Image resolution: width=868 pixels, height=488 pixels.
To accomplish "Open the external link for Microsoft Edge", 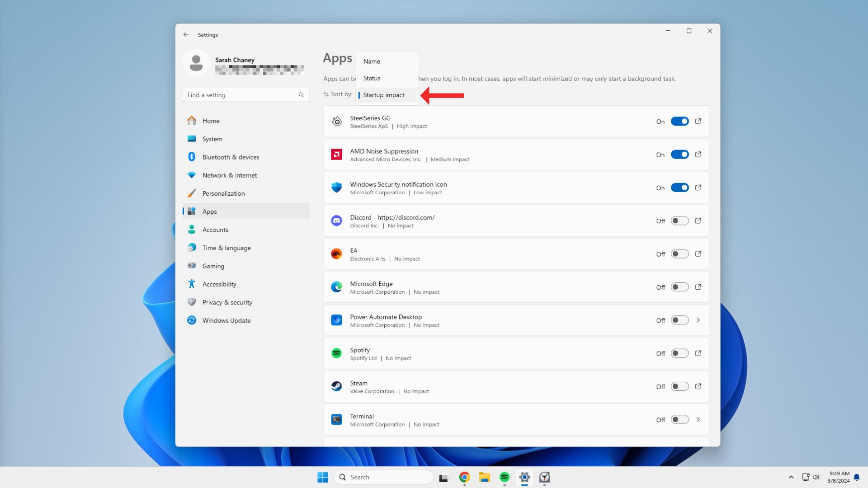I will pyautogui.click(x=698, y=286).
